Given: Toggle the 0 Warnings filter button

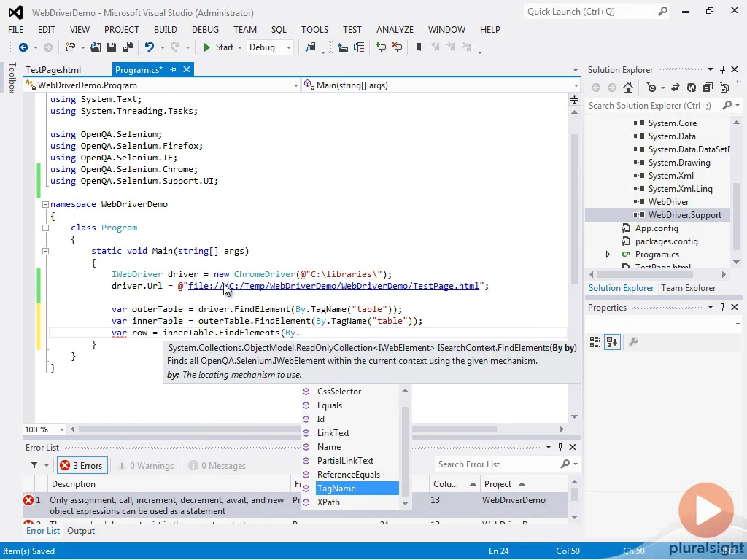Looking at the screenshot, I should point(146,466).
